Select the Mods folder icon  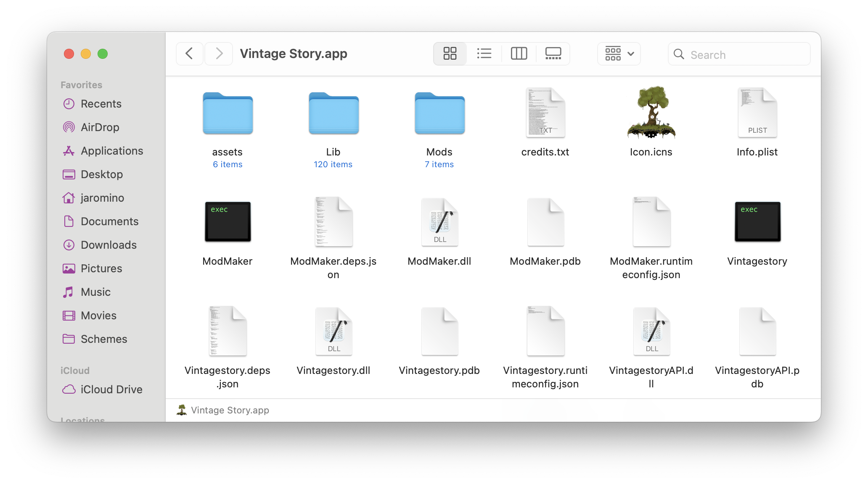coord(439,113)
